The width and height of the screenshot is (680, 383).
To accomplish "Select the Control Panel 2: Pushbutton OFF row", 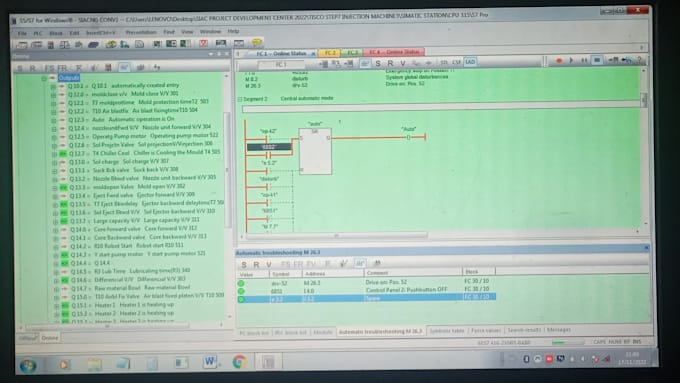I will click(x=366, y=290).
